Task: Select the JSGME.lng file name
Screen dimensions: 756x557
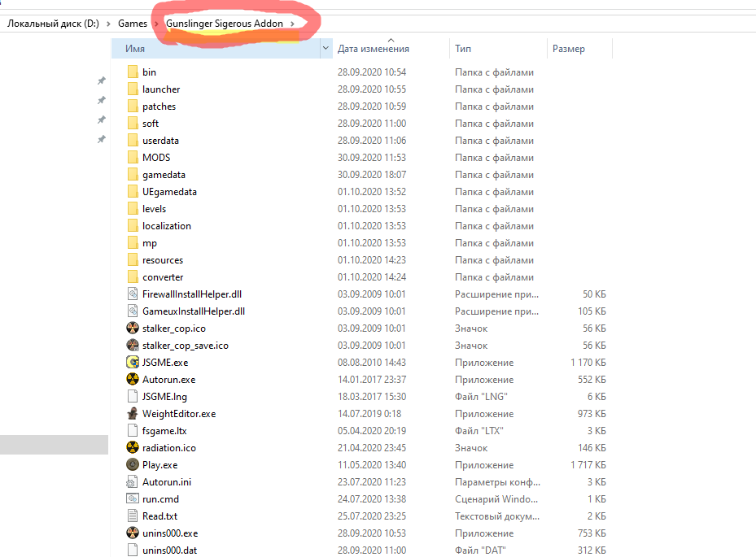Action: [x=164, y=397]
